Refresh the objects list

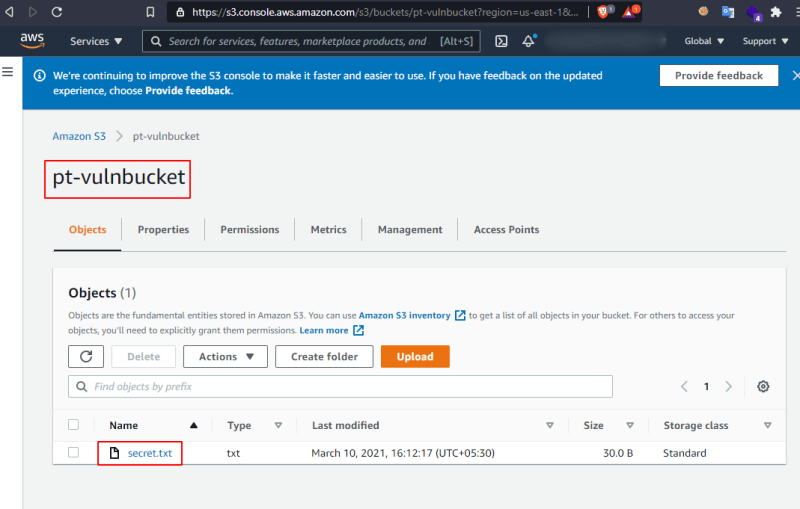coord(86,357)
